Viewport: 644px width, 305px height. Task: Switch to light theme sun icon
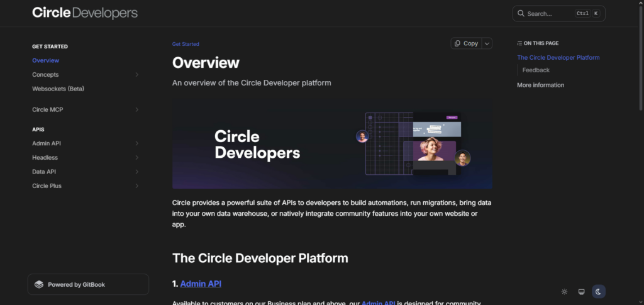pyautogui.click(x=564, y=292)
